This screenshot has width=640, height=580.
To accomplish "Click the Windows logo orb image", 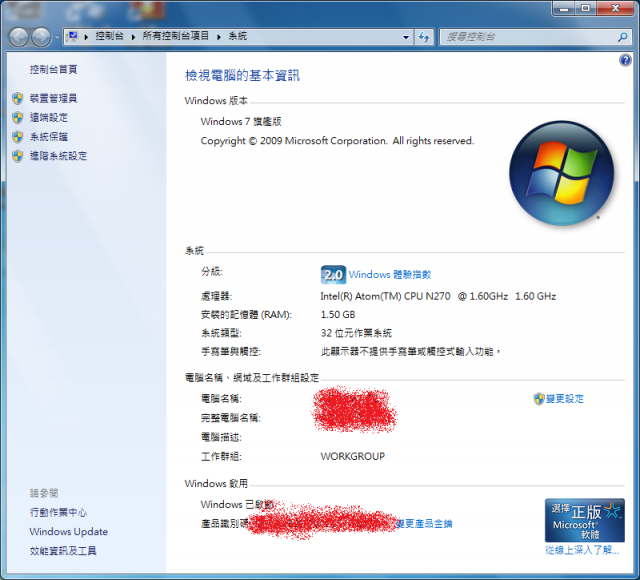I will tap(562, 173).
